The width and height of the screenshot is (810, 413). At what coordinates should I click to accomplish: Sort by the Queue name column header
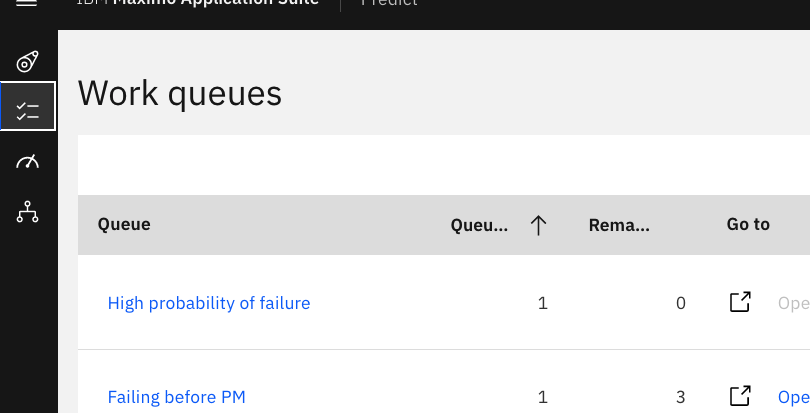pos(124,224)
